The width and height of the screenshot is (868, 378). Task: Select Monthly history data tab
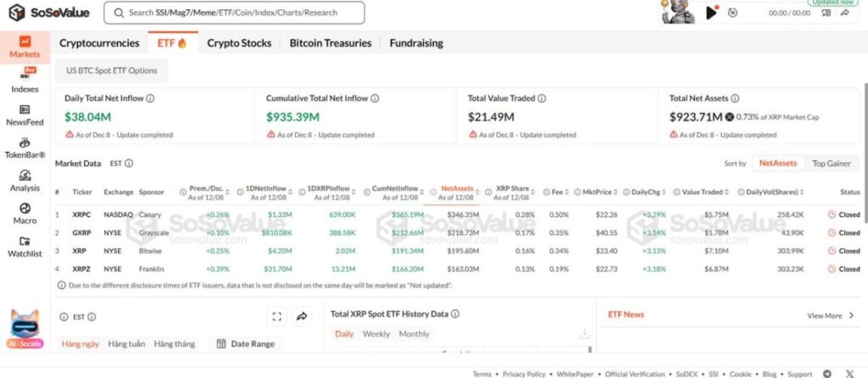[414, 334]
